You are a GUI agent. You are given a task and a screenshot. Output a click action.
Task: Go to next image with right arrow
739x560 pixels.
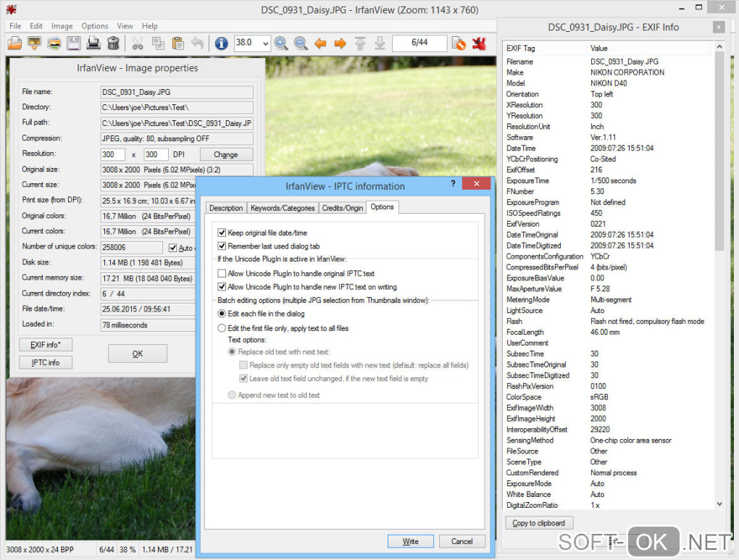click(x=339, y=43)
